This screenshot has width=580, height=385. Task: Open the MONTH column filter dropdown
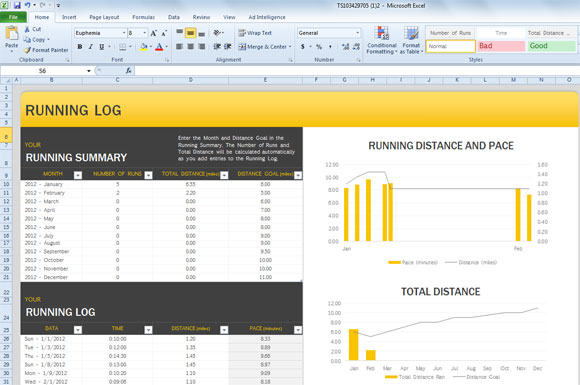[x=78, y=175]
